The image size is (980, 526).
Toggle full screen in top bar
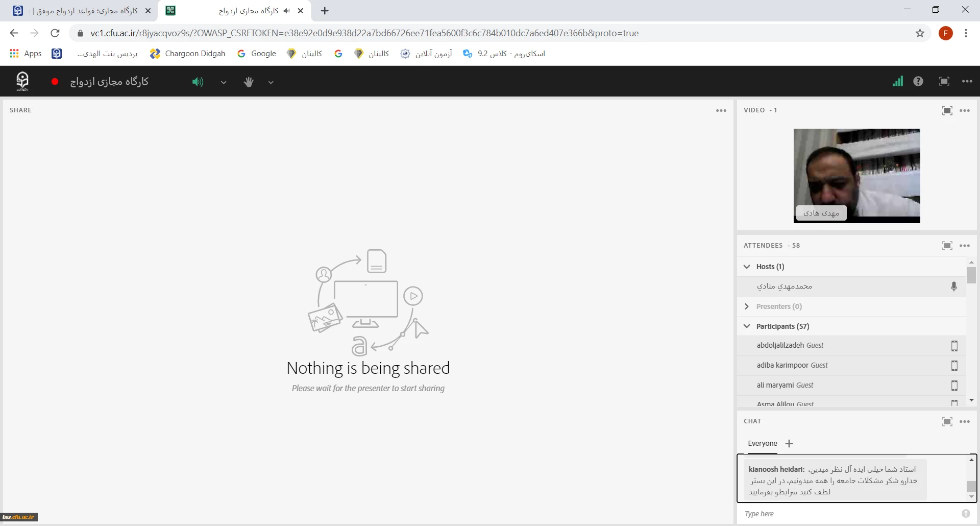coord(944,81)
